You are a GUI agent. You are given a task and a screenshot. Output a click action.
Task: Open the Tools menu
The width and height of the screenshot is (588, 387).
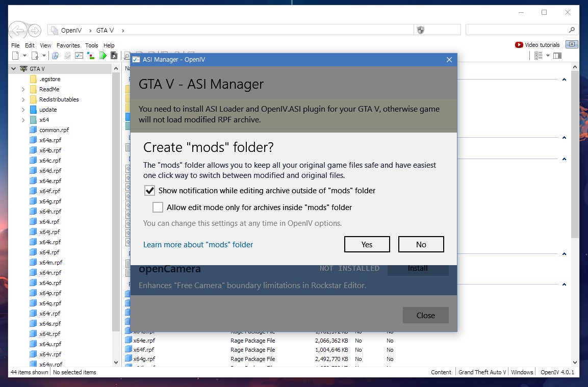coord(91,45)
